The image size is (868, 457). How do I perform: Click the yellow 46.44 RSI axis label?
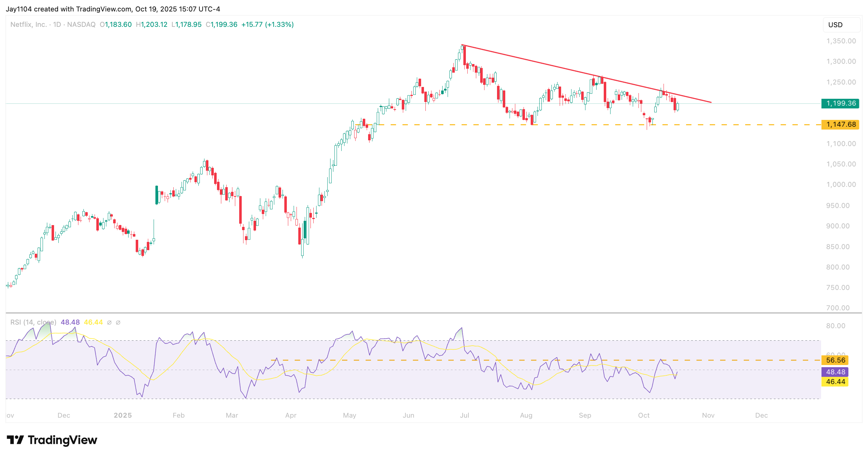coord(835,381)
